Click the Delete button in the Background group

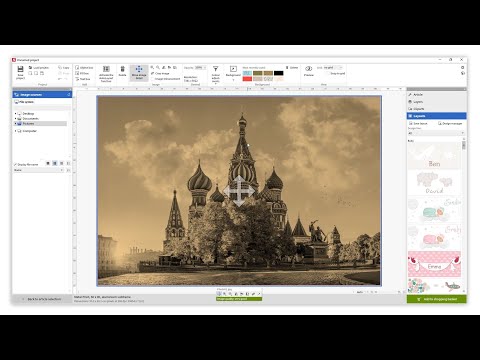pos(292,67)
